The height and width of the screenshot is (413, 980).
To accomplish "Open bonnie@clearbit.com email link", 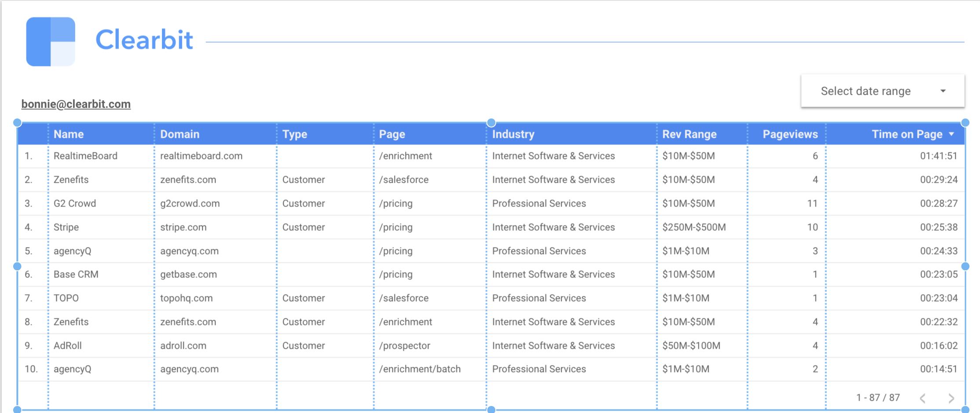I will (x=76, y=104).
